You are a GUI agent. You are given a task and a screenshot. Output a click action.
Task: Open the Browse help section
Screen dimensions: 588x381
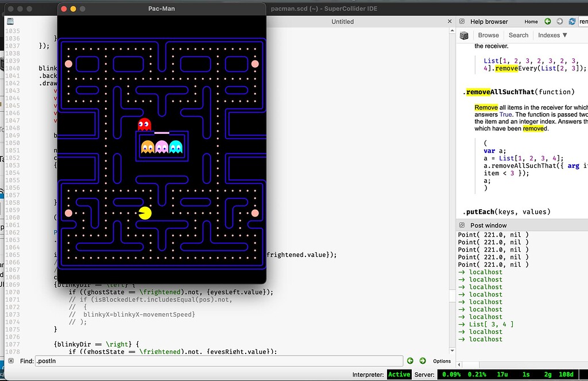(x=488, y=35)
